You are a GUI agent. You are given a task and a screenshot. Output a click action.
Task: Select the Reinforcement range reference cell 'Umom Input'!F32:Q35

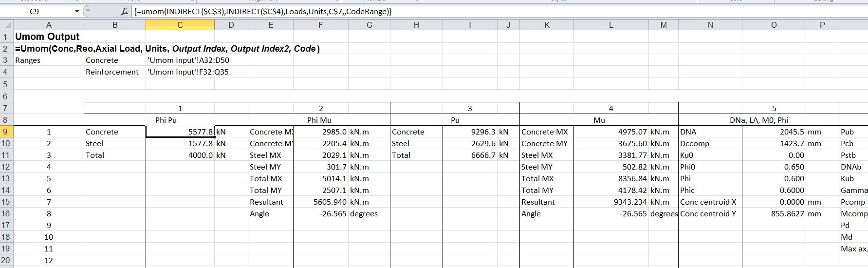pyautogui.click(x=188, y=72)
